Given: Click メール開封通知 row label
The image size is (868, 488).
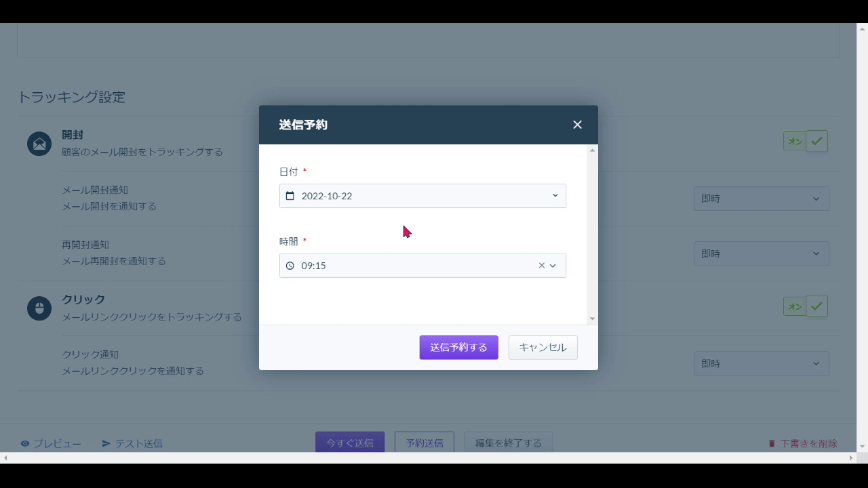Looking at the screenshot, I should coord(95,190).
